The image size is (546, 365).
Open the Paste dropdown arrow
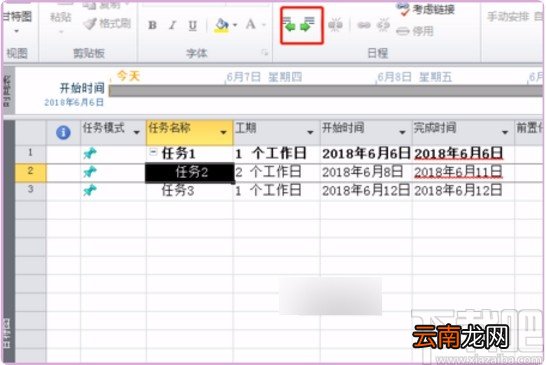point(61,32)
